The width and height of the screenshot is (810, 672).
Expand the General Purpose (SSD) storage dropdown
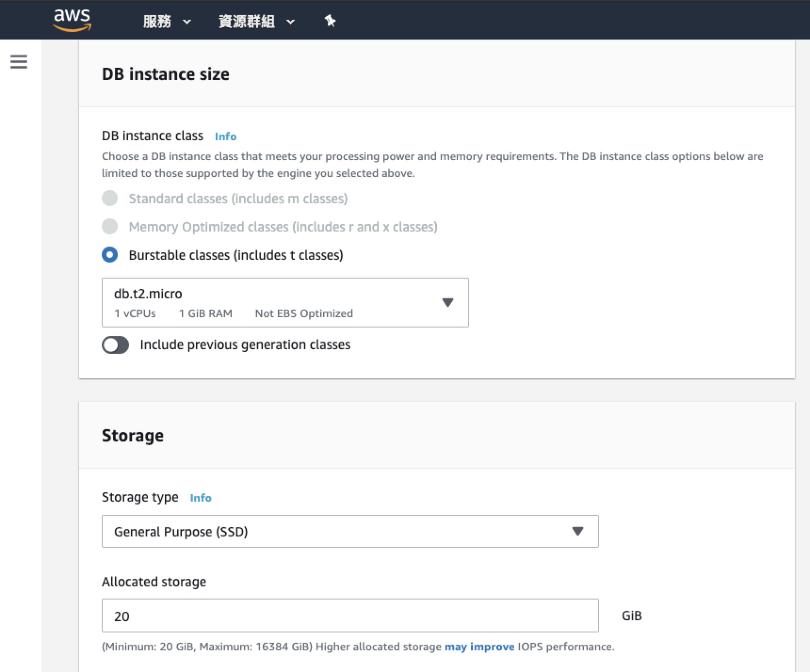point(349,531)
